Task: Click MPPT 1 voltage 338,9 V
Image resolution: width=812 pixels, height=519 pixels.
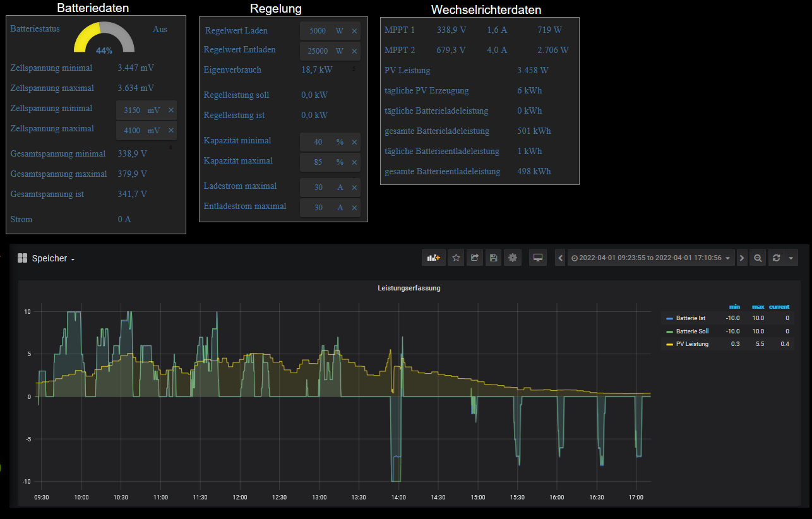Action: (451, 30)
